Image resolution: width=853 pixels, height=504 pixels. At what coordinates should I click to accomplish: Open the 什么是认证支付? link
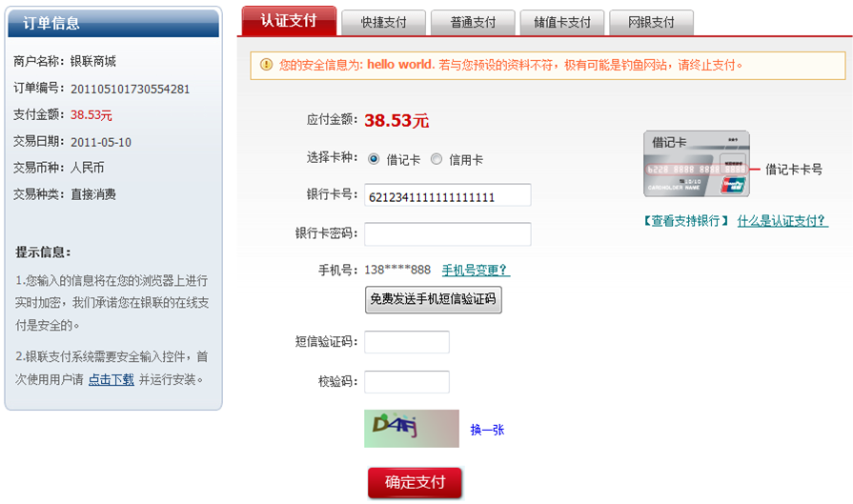click(782, 221)
